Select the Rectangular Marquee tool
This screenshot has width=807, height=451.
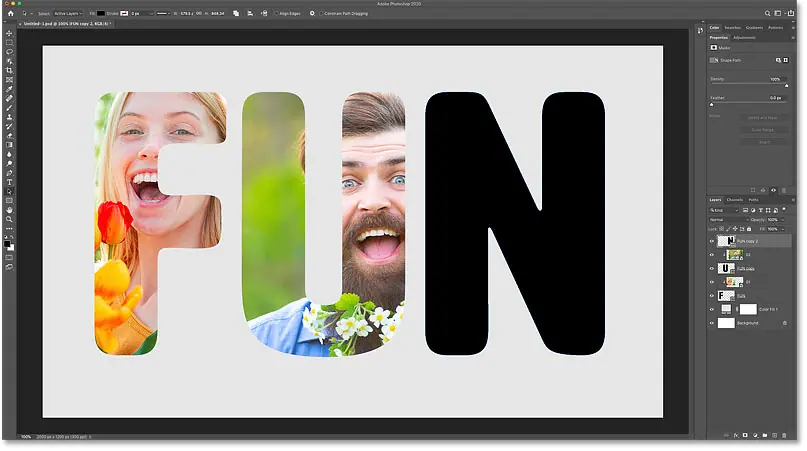[9, 43]
